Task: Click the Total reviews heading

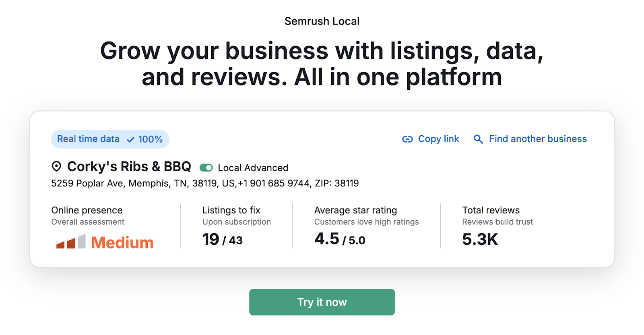Action: 491,210
